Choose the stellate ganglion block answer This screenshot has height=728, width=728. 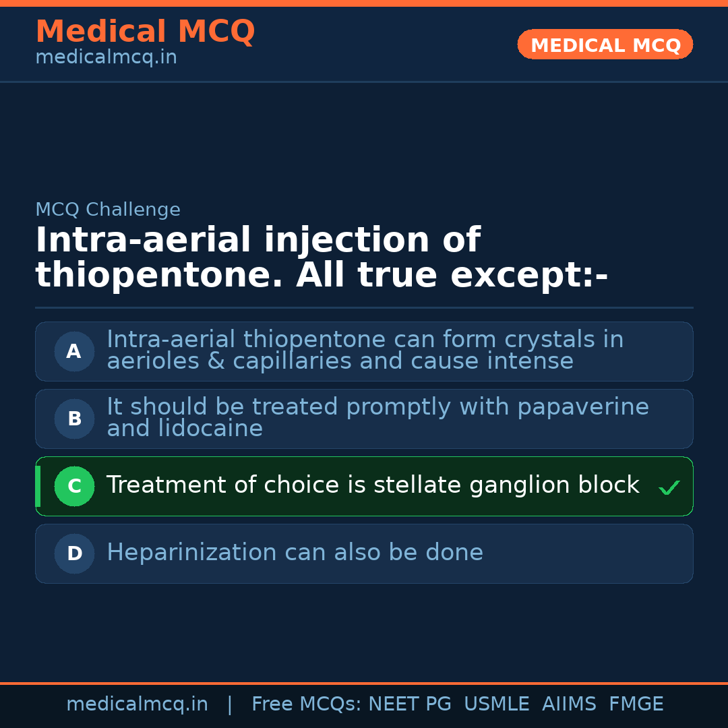[x=372, y=485]
